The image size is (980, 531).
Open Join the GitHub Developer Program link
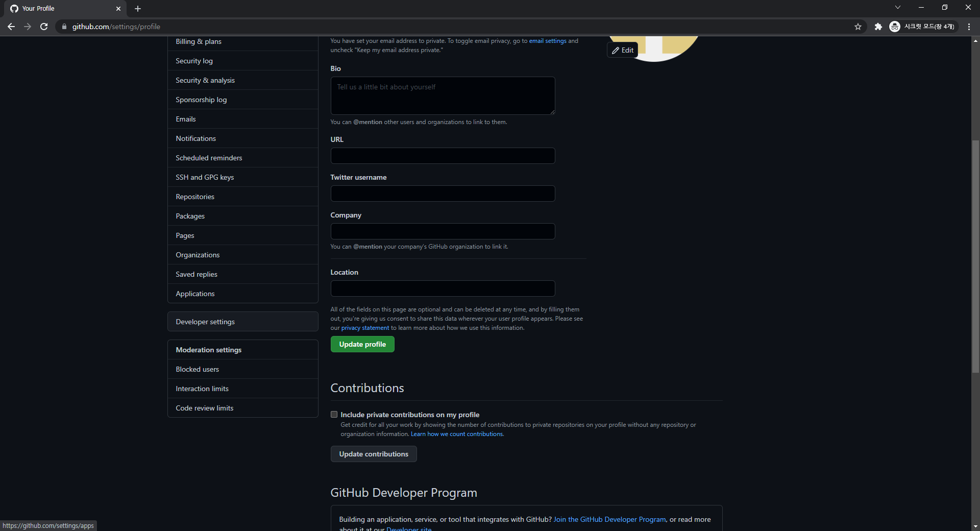click(x=609, y=519)
